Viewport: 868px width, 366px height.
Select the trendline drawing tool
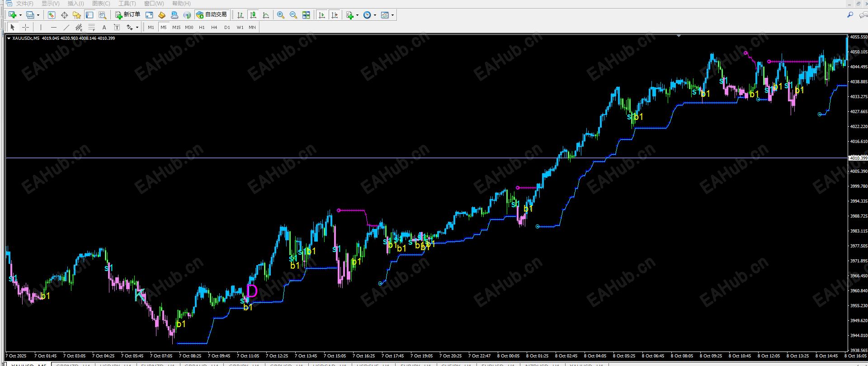(x=66, y=27)
